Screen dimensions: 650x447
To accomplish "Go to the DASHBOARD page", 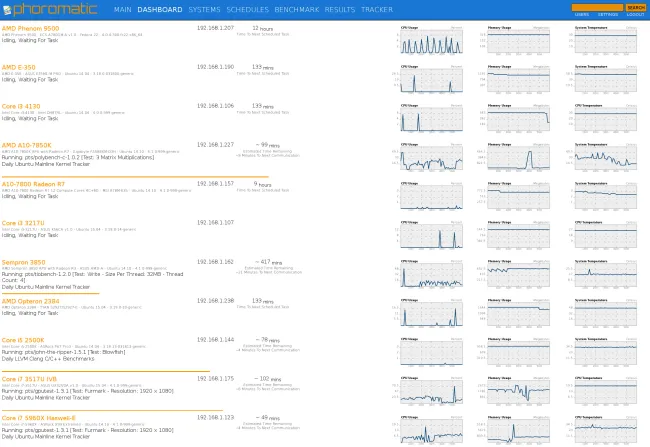I will (160, 9).
